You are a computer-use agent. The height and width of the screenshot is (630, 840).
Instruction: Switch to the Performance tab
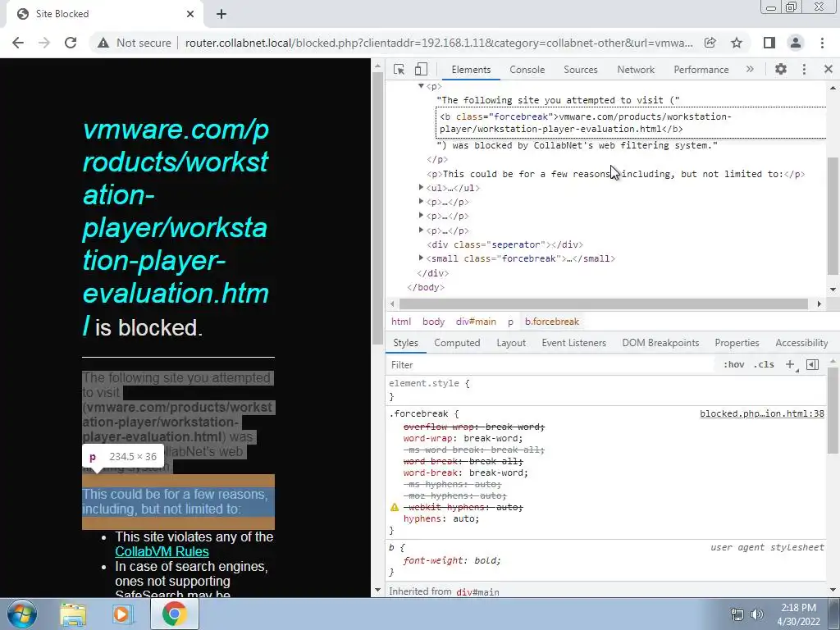click(701, 70)
